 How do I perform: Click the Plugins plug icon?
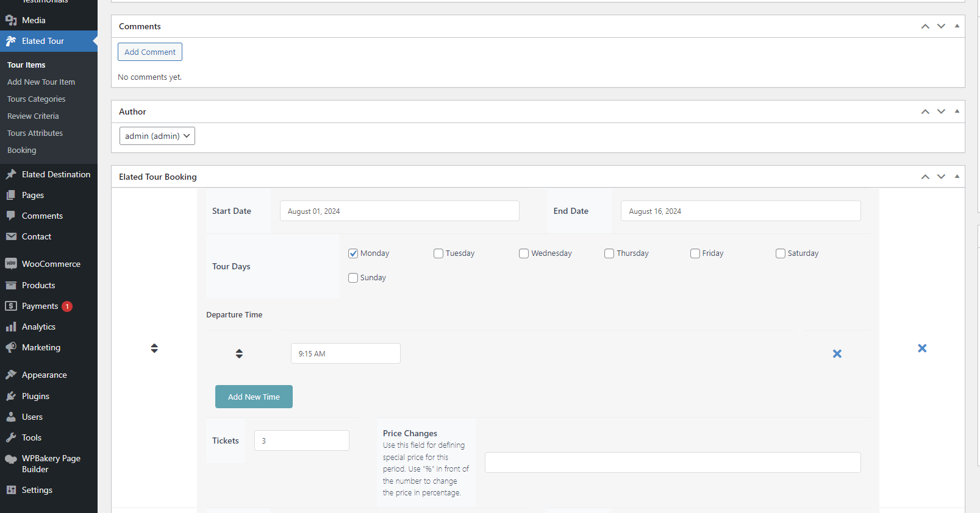tap(11, 396)
